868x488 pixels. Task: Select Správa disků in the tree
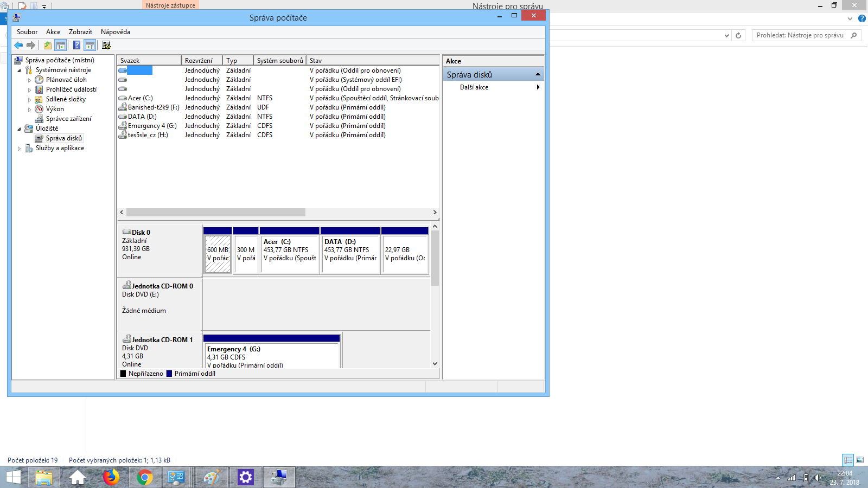(63, 138)
